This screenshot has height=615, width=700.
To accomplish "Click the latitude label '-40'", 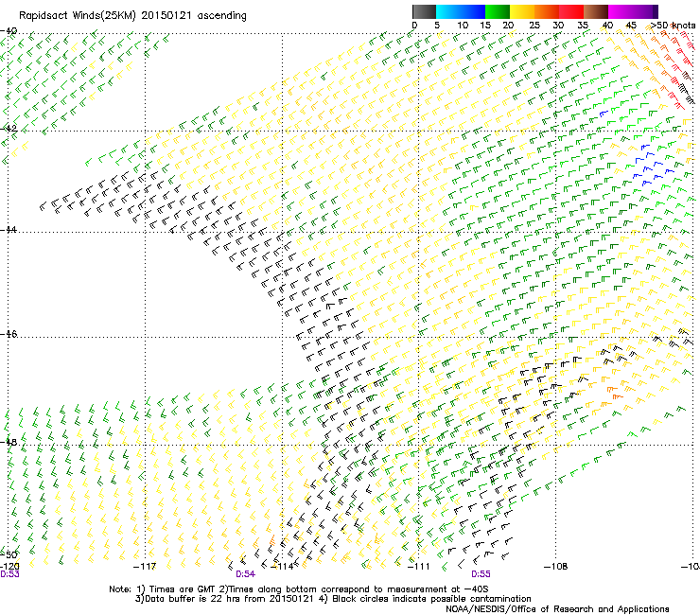I will coord(9,31).
